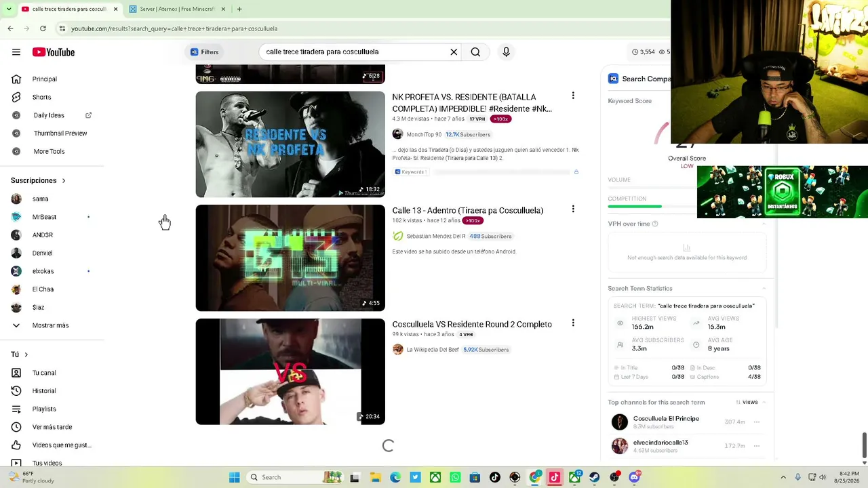Viewport: 868px width, 488px height.
Task: Click the Cosculluela VS thumbnail
Action: pos(290,371)
